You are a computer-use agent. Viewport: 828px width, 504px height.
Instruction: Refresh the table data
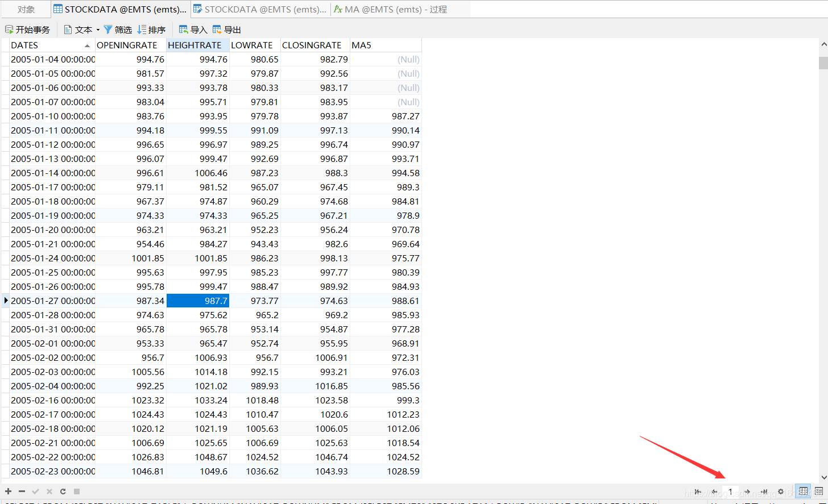coord(63,491)
